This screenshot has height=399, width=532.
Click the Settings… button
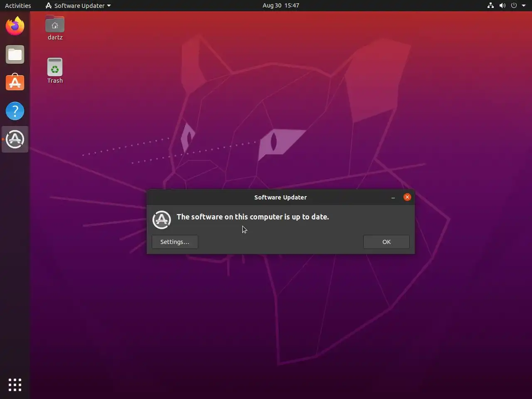(x=175, y=242)
